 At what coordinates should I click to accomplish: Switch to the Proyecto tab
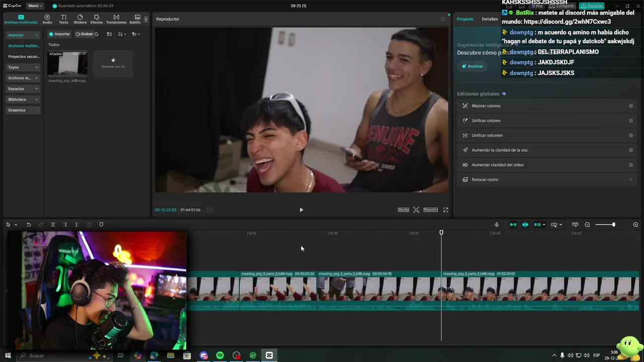[x=465, y=19]
